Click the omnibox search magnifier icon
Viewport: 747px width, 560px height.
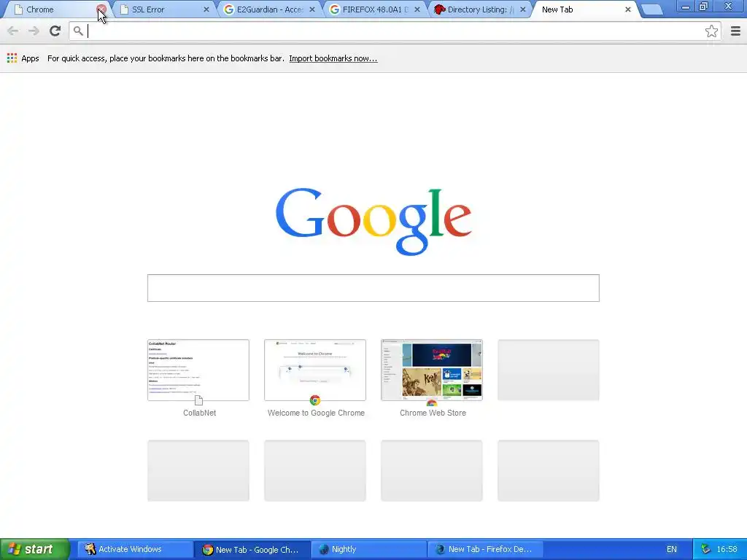(x=78, y=31)
